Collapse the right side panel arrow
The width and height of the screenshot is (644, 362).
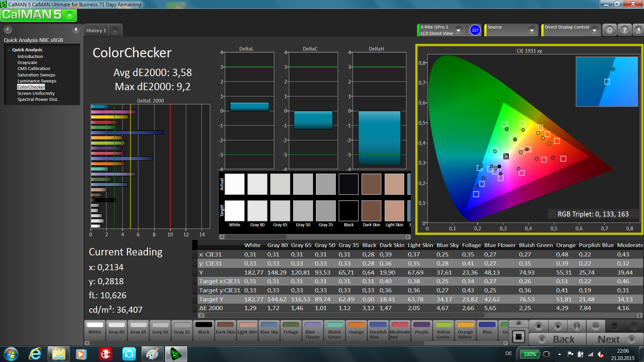pos(638,30)
